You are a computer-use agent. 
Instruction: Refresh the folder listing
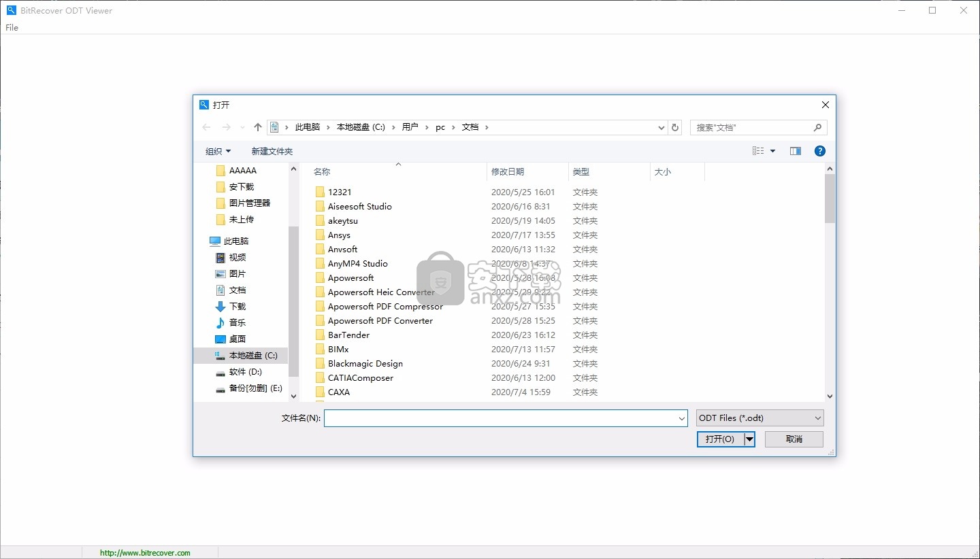point(675,127)
